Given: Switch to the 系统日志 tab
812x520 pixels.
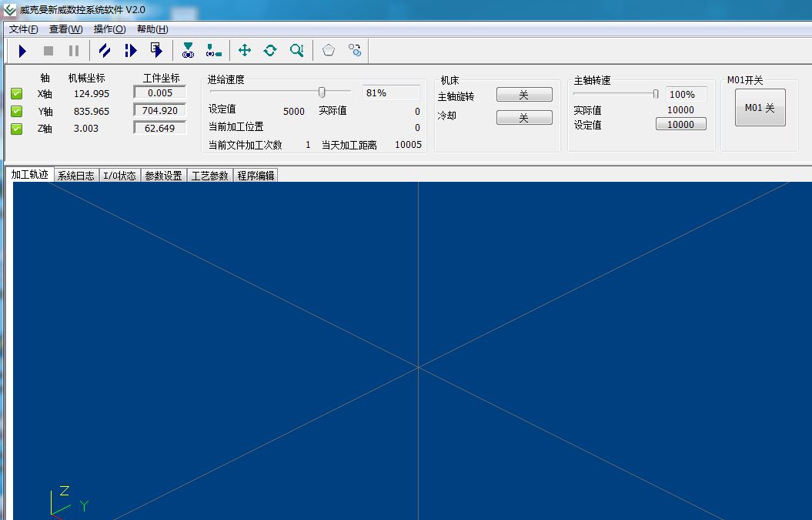Looking at the screenshot, I should click(x=76, y=176).
